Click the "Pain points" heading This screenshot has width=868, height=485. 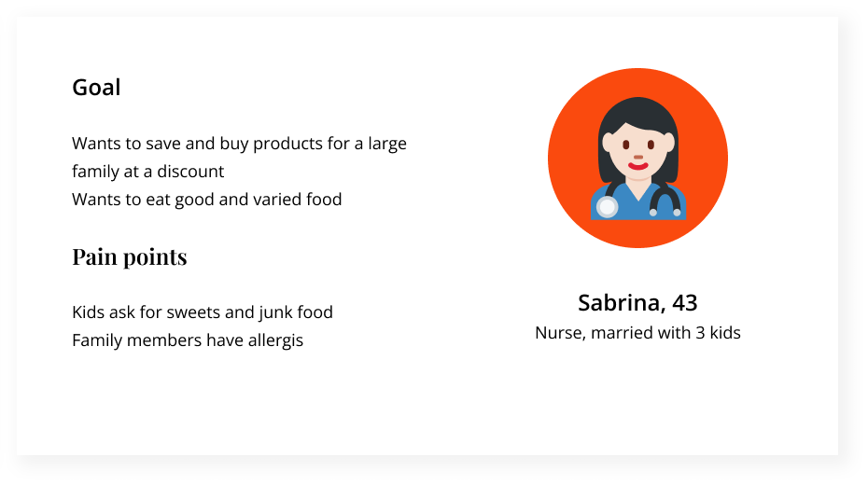pyautogui.click(x=130, y=256)
